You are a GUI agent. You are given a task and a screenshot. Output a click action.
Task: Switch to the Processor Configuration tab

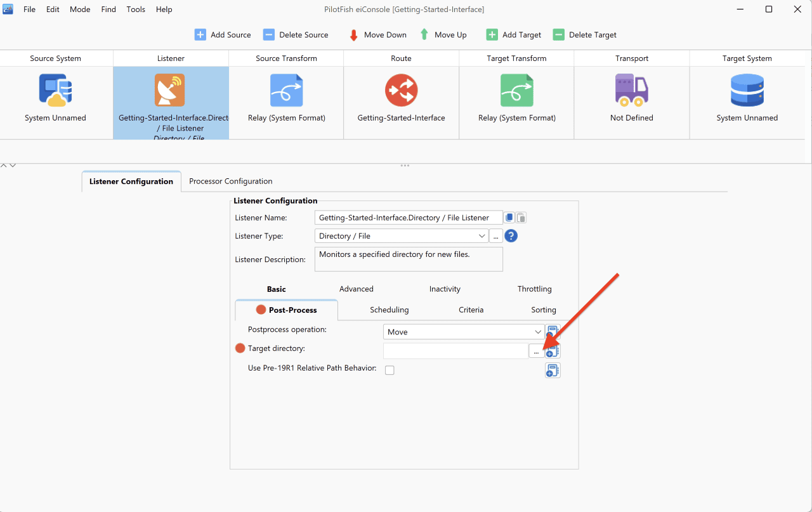[231, 181]
